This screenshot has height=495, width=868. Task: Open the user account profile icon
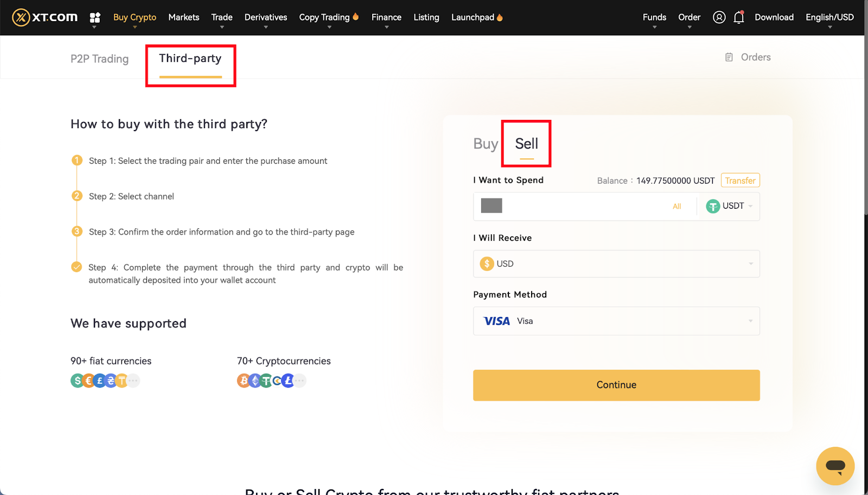tap(719, 17)
